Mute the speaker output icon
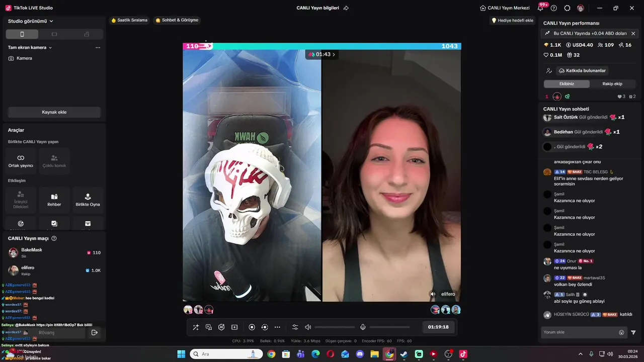The width and height of the screenshot is (644, 362). 308,327
